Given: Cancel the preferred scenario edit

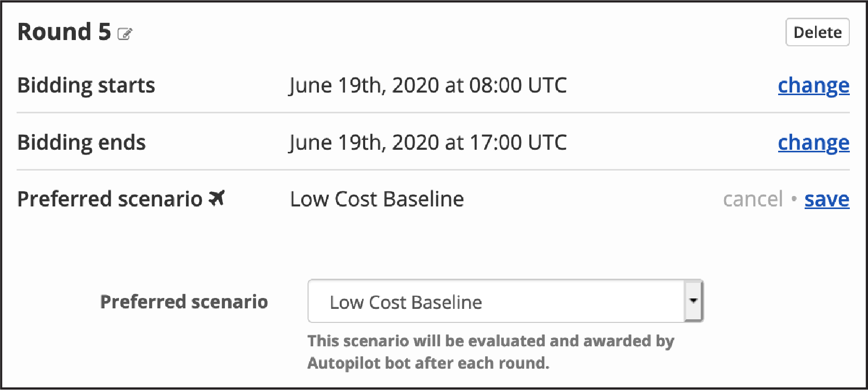Looking at the screenshot, I should click(753, 199).
